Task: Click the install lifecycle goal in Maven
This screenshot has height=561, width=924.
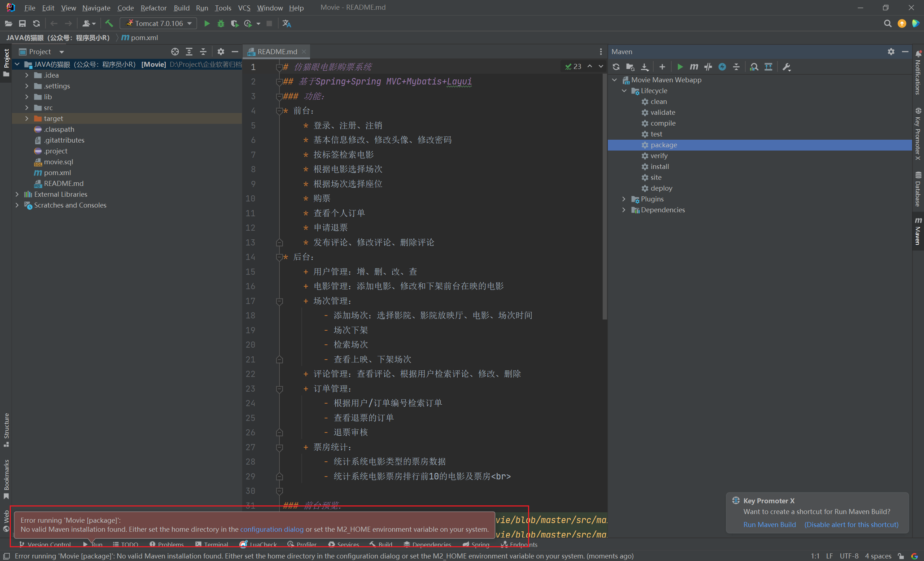Action: [660, 166]
